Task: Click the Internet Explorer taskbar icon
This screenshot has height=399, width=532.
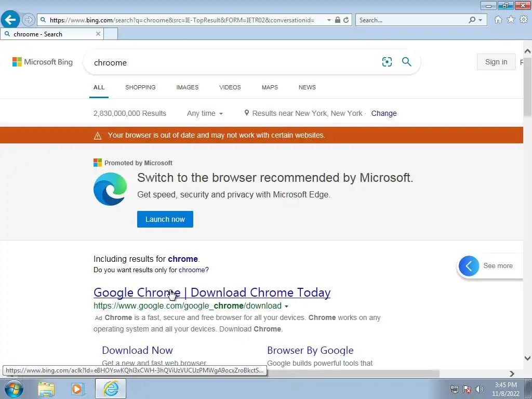Action: coord(111,389)
